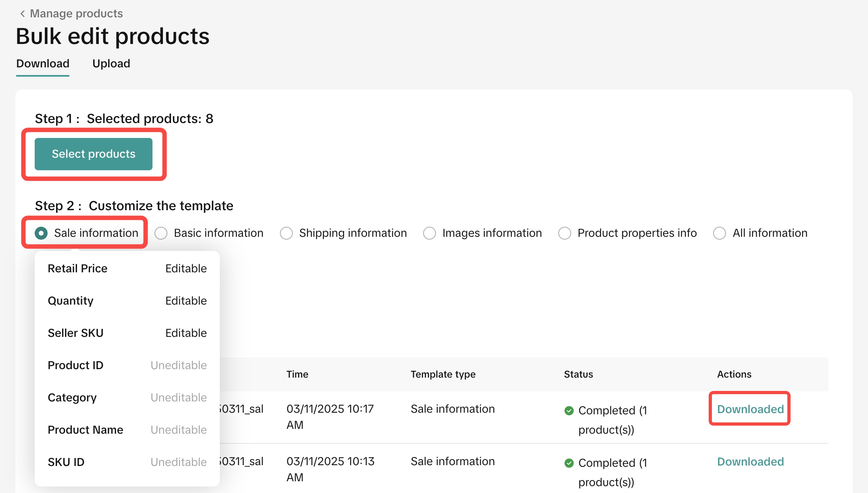Click the Quantity row in field popup
The width and height of the screenshot is (868, 493).
coord(127,301)
